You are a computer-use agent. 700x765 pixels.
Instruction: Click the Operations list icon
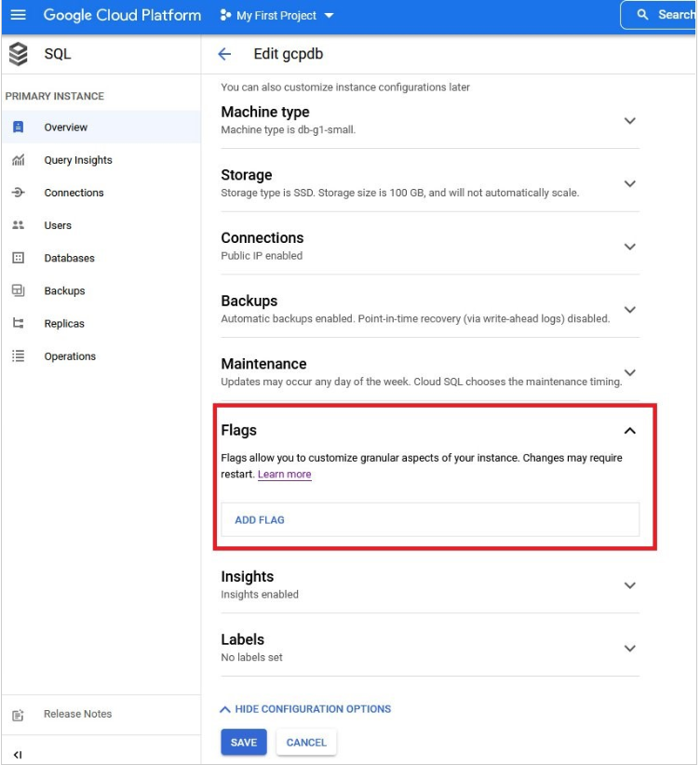pyautogui.click(x=18, y=356)
